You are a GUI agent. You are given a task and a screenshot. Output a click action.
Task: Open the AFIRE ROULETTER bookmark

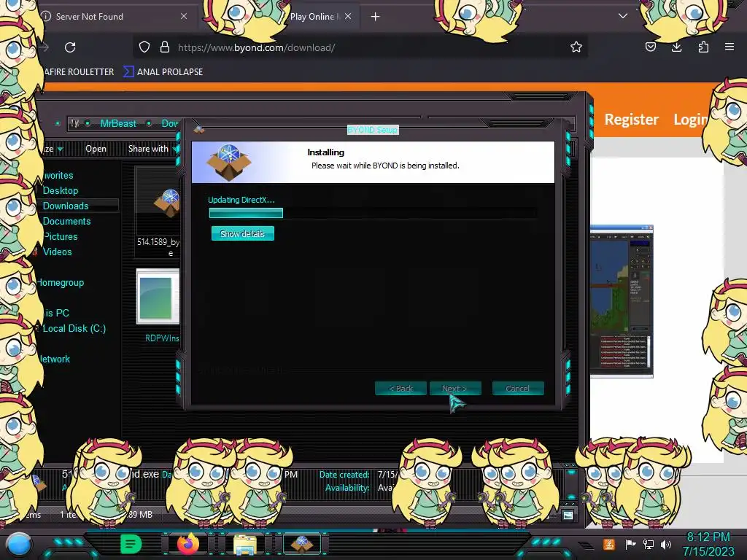click(79, 72)
